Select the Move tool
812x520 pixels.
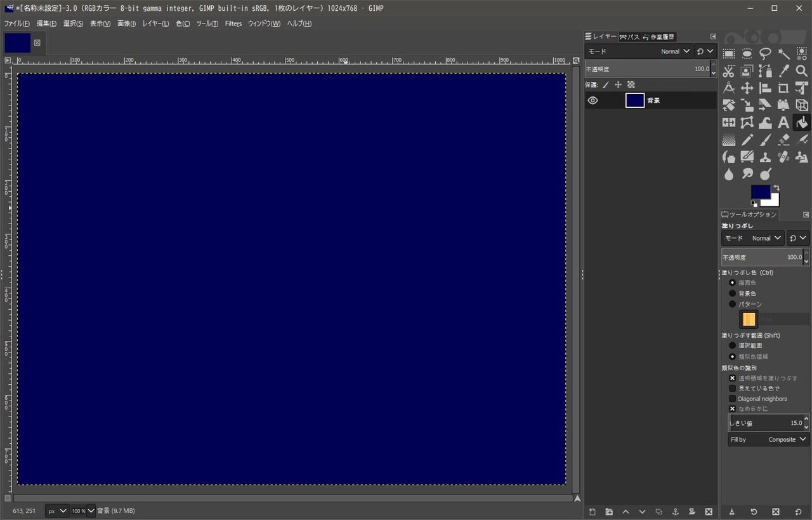tap(747, 88)
